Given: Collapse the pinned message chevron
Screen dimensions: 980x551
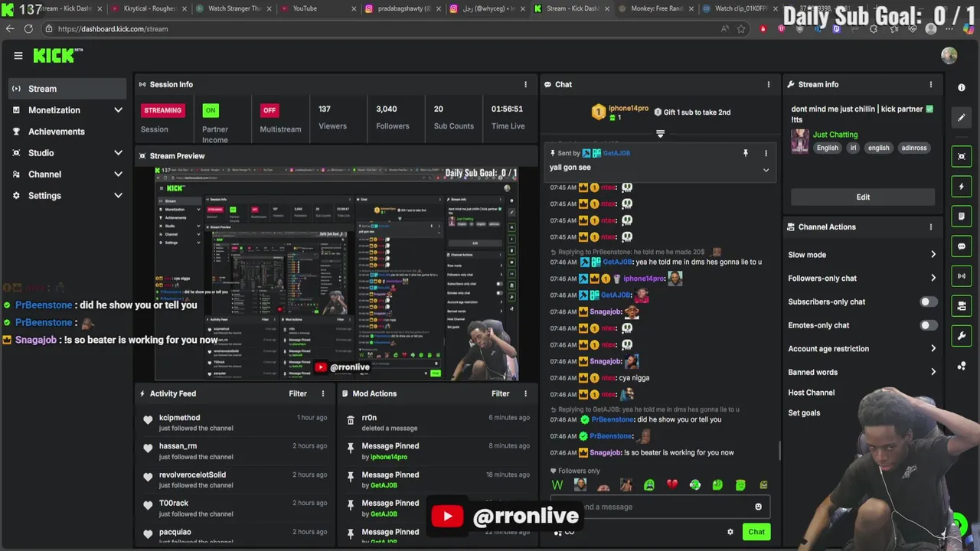Looking at the screenshot, I should (766, 170).
